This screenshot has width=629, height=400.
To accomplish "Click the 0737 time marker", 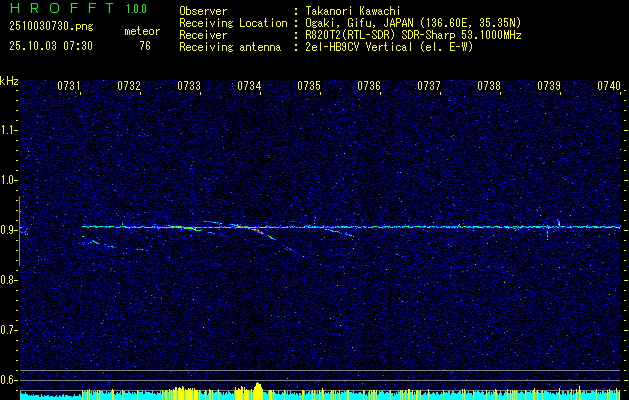I will 429,85.
